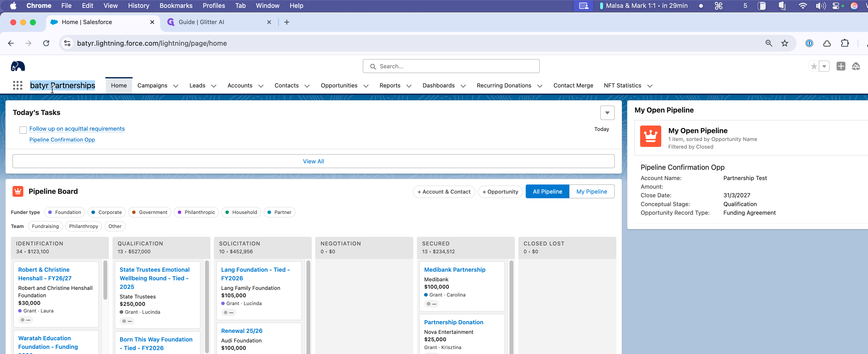Click the screen sharing menu bar icon

point(583,6)
